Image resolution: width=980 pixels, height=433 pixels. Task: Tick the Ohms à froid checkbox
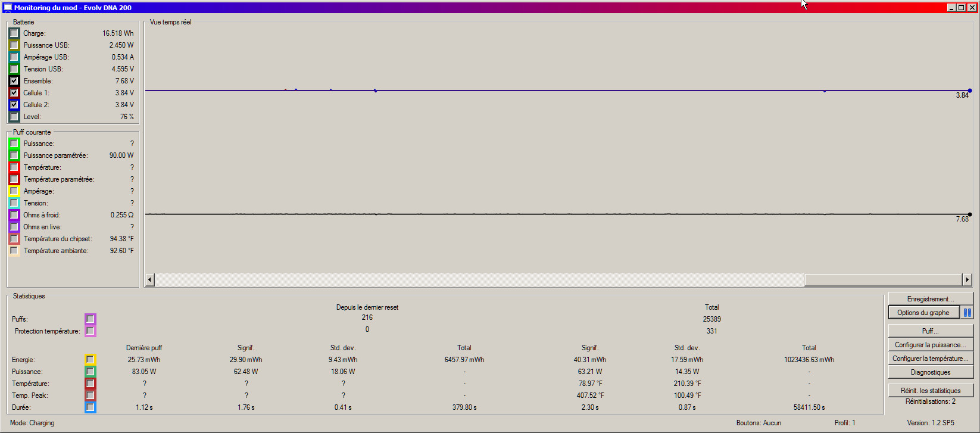(x=14, y=215)
